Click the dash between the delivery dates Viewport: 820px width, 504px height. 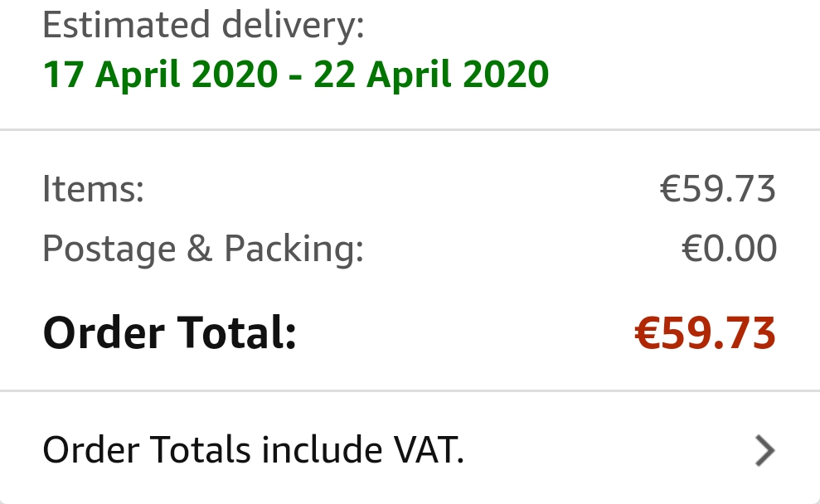tap(296, 76)
